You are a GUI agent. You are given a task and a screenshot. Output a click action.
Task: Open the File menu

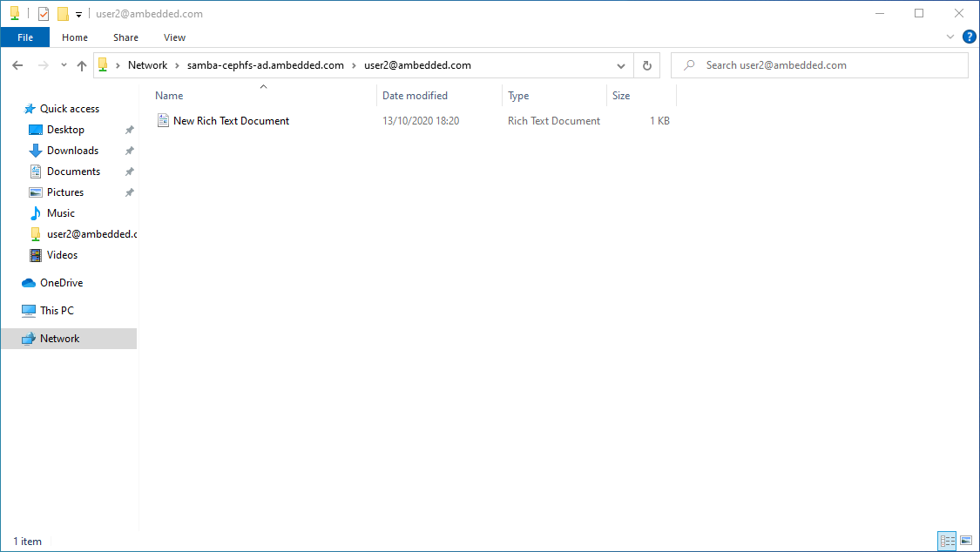(25, 37)
